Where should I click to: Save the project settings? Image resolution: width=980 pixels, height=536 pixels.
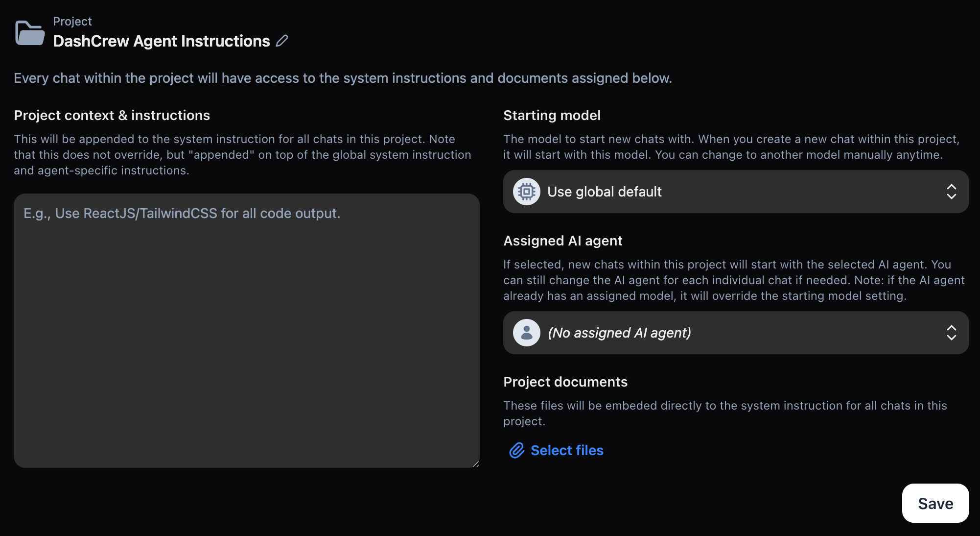point(935,503)
